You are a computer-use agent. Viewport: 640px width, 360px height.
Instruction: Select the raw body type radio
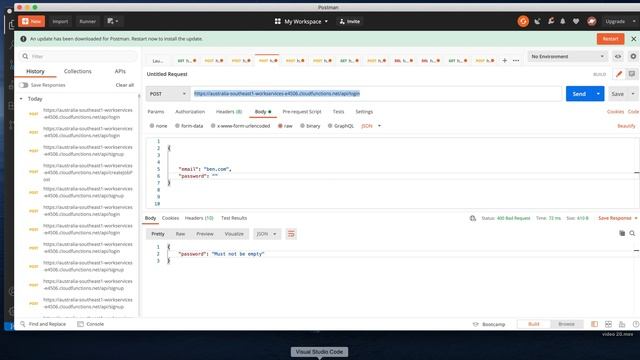point(280,126)
